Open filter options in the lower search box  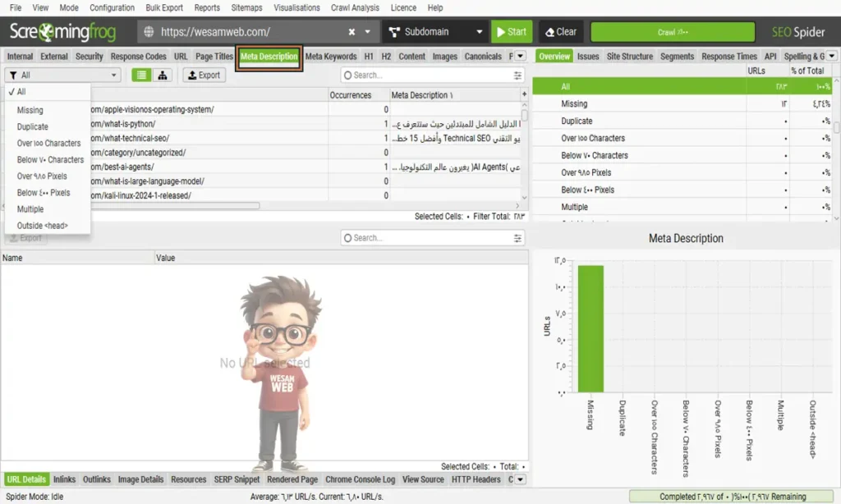click(x=517, y=238)
